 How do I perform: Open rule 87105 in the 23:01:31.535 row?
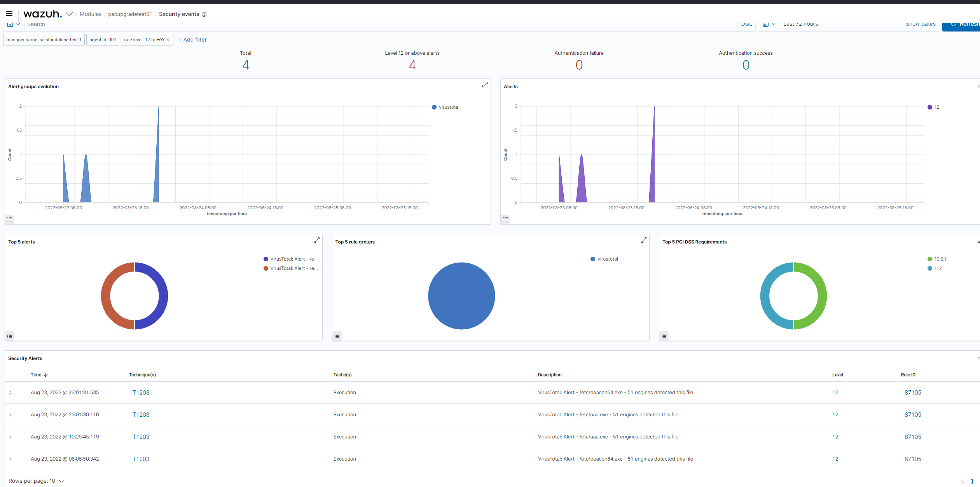(x=913, y=393)
